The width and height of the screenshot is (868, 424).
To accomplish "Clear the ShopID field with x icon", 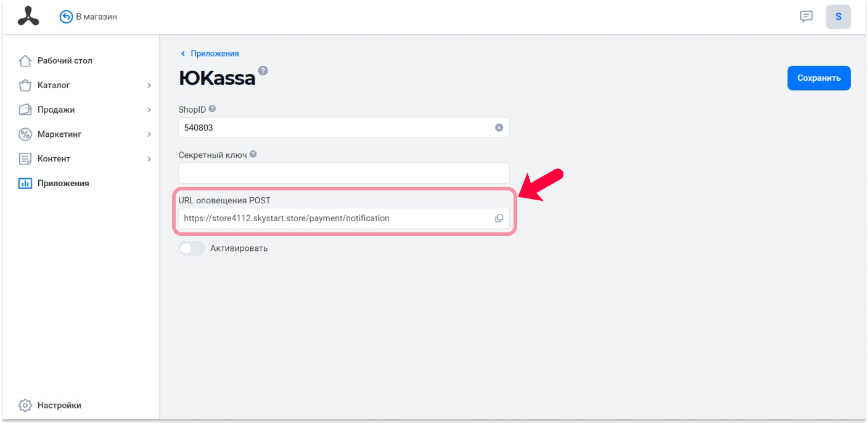I will 499,128.
